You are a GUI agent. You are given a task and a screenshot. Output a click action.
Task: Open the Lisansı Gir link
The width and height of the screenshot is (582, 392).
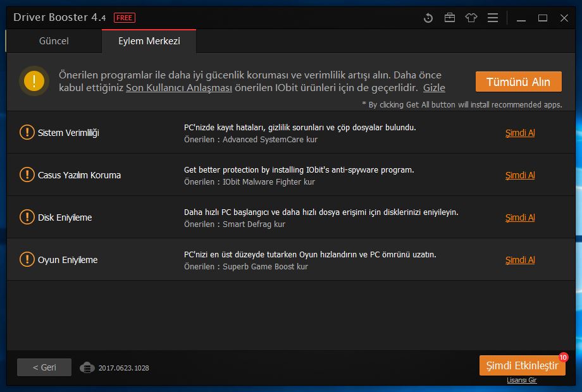521,380
